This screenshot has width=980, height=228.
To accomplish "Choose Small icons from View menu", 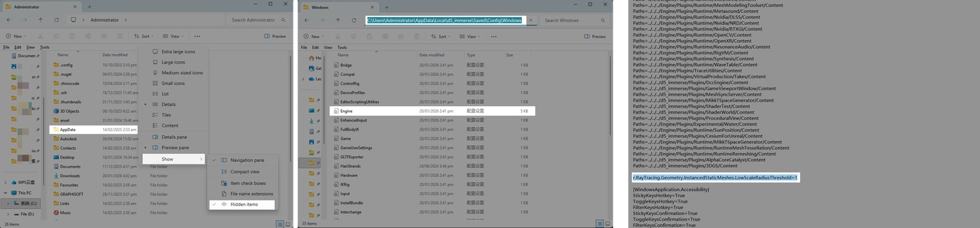I will pos(174,83).
